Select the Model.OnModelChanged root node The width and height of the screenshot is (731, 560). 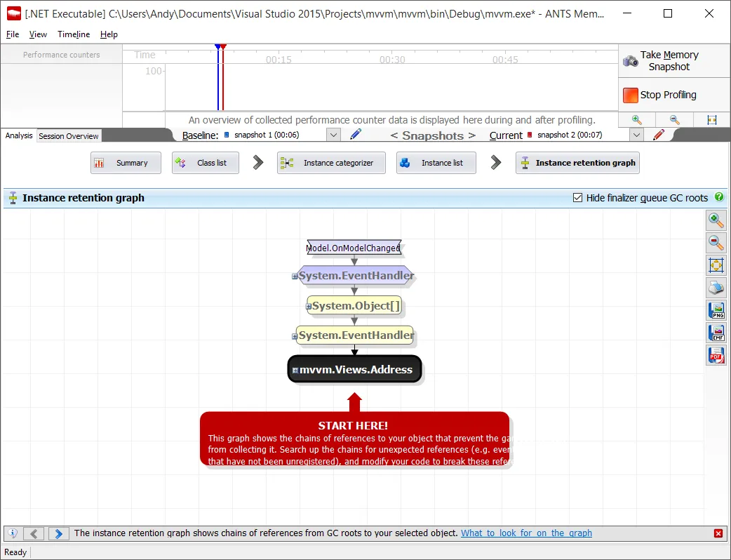354,248
